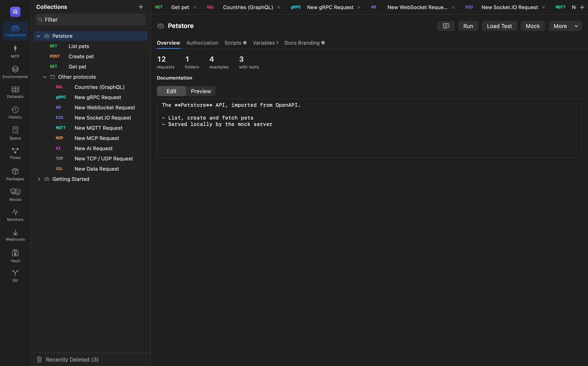Go to the Datasets sidebar section
Viewport: 588px width, 366px height.
[15, 93]
